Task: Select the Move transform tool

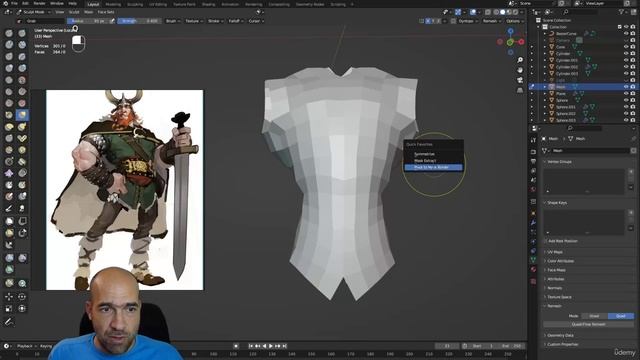Action: [9, 297]
